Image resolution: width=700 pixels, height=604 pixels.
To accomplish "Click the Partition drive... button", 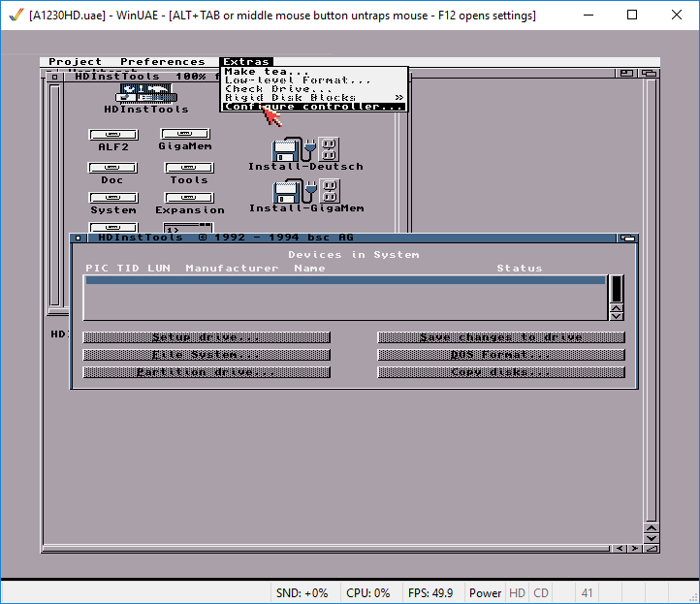I will tap(207, 372).
